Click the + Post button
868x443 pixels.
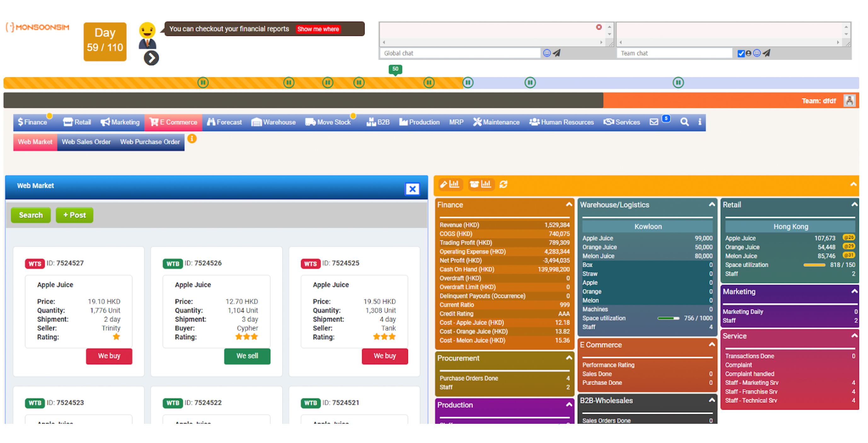[74, 215]
